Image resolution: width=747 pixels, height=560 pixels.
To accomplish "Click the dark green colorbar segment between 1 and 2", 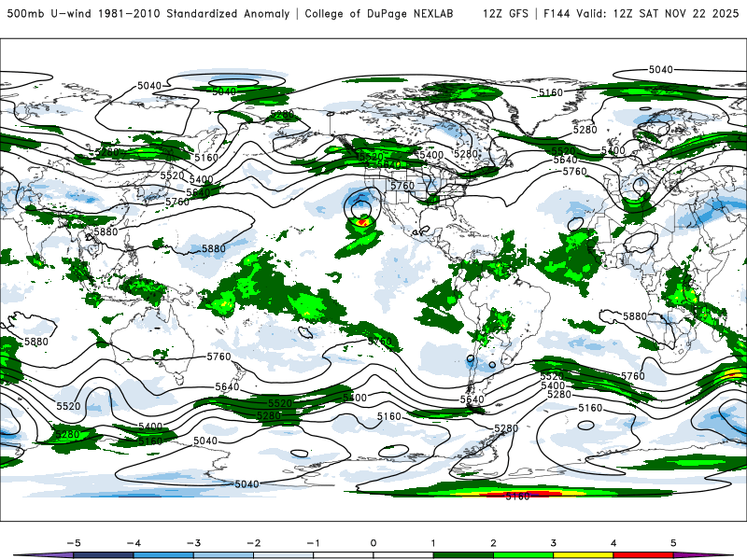I will click(463, 555).
